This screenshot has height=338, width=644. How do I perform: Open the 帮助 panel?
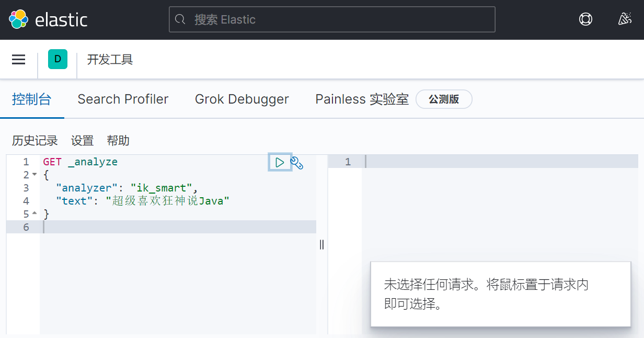[x=118, y=141]
